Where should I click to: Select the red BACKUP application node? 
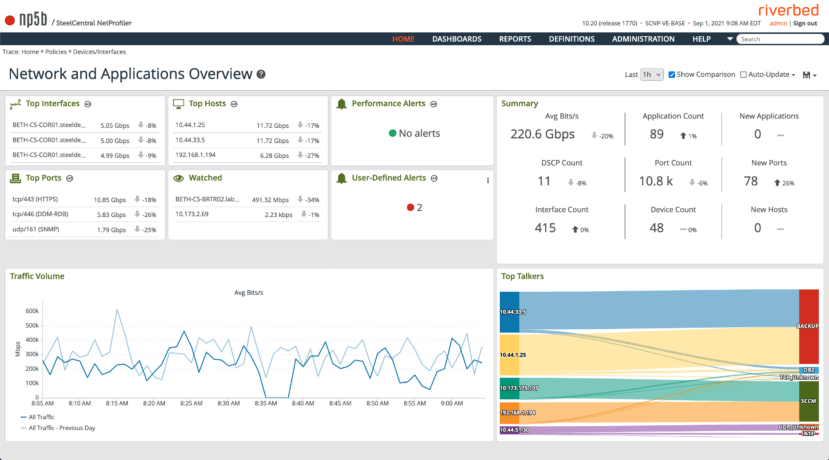point(809,326)
